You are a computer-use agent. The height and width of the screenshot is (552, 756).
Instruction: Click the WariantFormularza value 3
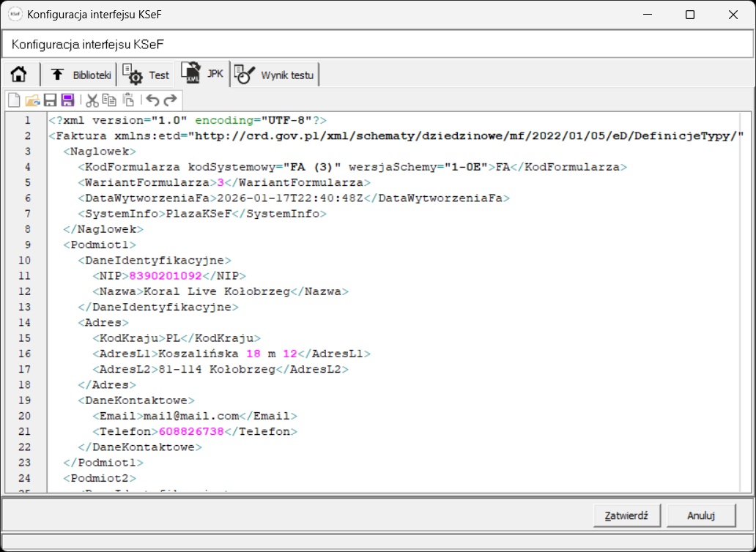220,182
